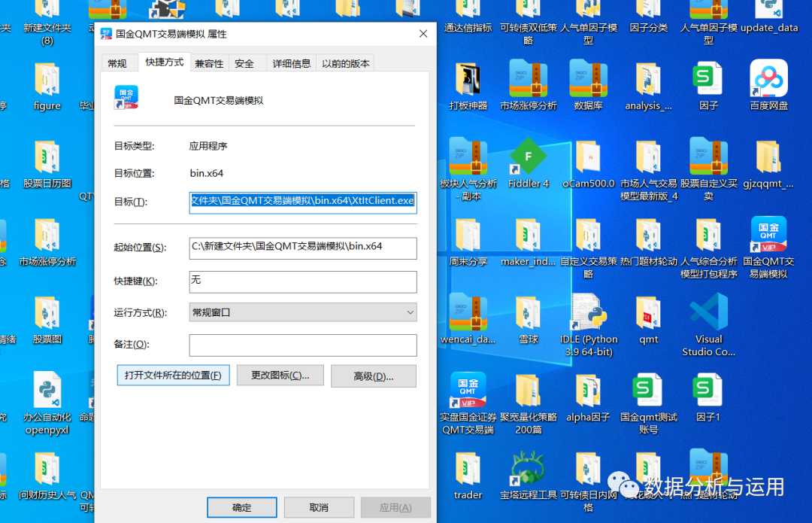The height and width of the screenshot is (523, 812).
Task: Click the 应用程序 target type text
Action: (x=208, y=146)
